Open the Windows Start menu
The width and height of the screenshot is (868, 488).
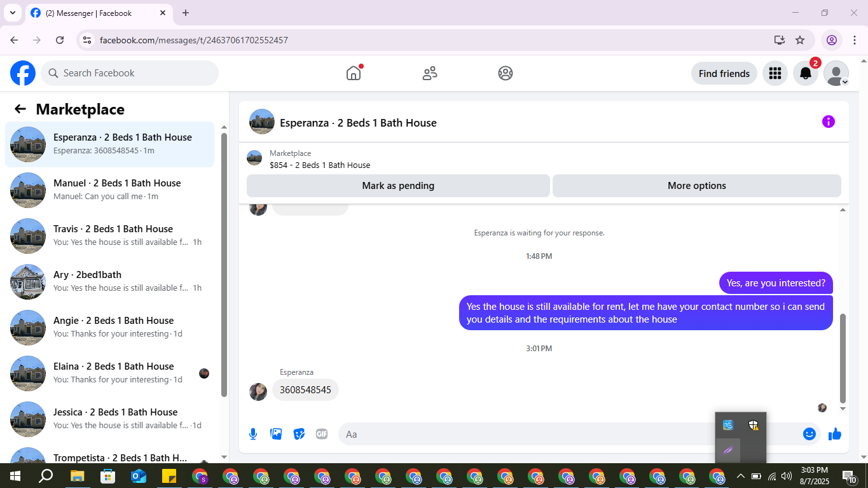click(x=15, y=476)
